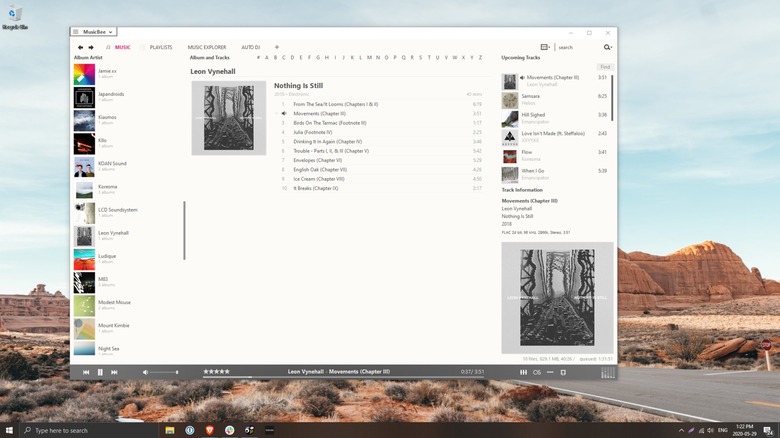Select When I Go in Upcoming Tracks
The height and width of the screenshot is (438, 780).
555,174
